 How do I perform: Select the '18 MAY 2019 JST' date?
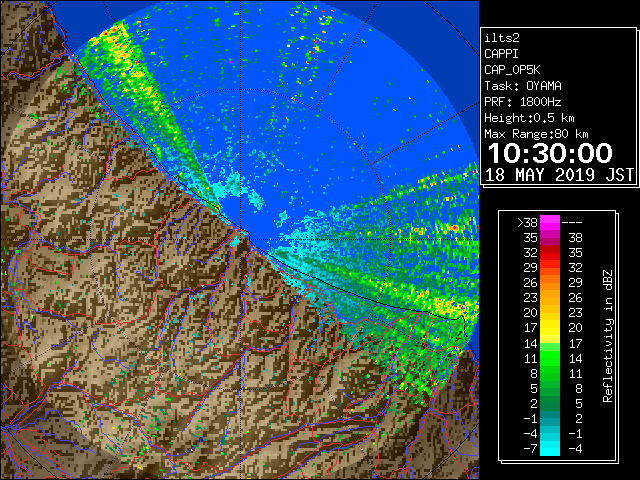coord(559,175)
